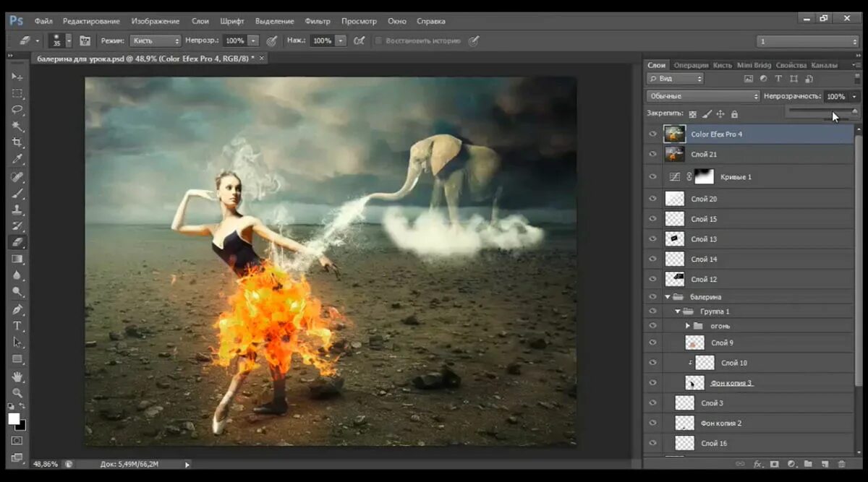Click the Непрозрачность value field in Layers
This screenshot has width=868, height=482.
point(835,96)
